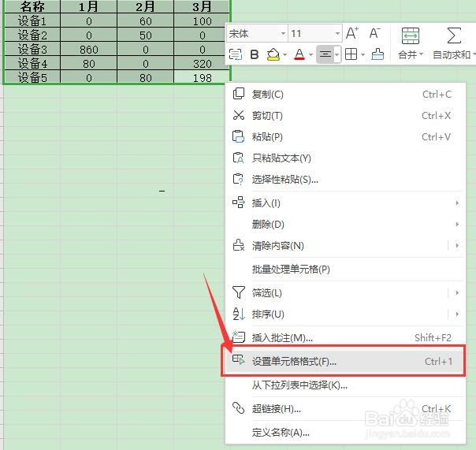Choose 粘贴(P) from context menu
This screenshot has width=476, height=450.
[x=345, y=137]
